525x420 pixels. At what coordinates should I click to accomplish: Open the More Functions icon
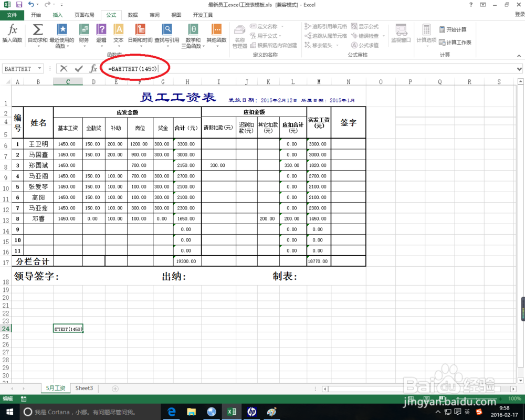(x=217, y=29)
